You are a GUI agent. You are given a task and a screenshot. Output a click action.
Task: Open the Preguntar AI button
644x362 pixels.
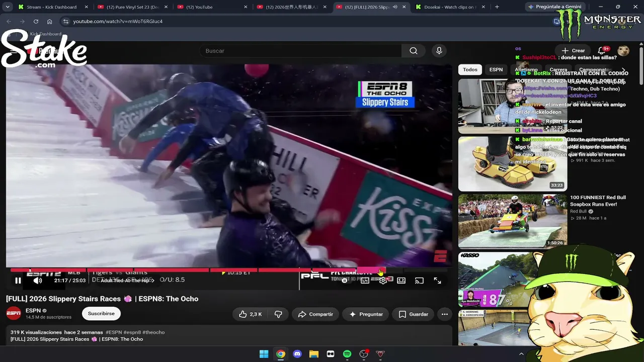(x=366, y=314)
